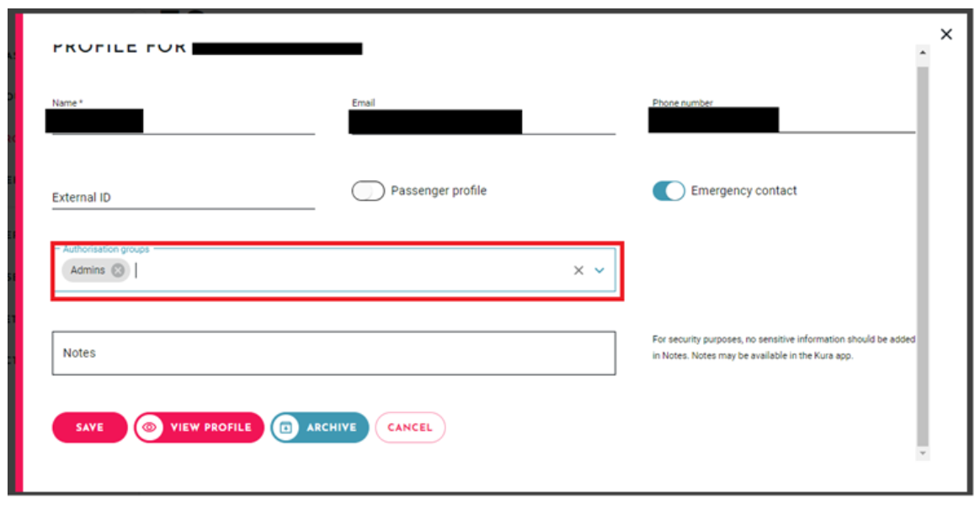The height and width of the screenshot is (509, 980).
Task: Focus the Notes text box
Action: click(333, 353)
